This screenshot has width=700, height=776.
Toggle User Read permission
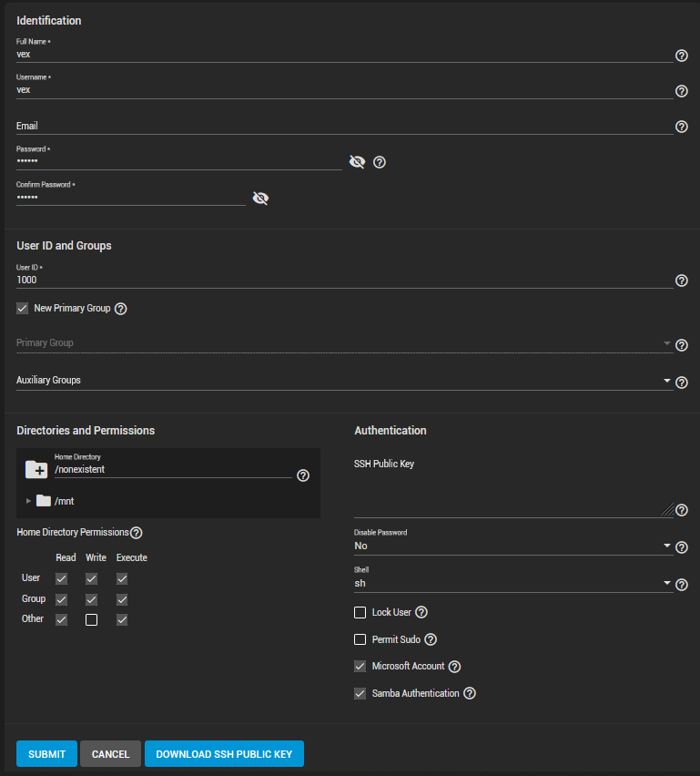61,578
